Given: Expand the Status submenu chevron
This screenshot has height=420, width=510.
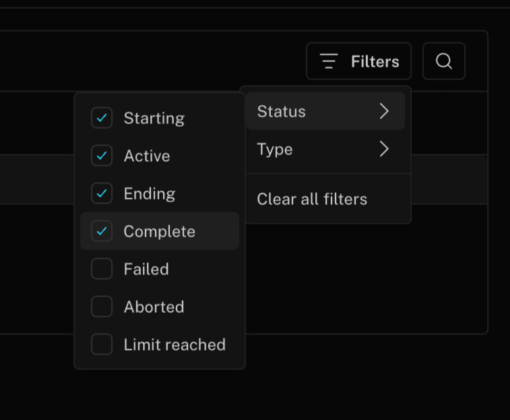Looking at the screenshot, I should point(384,111).
